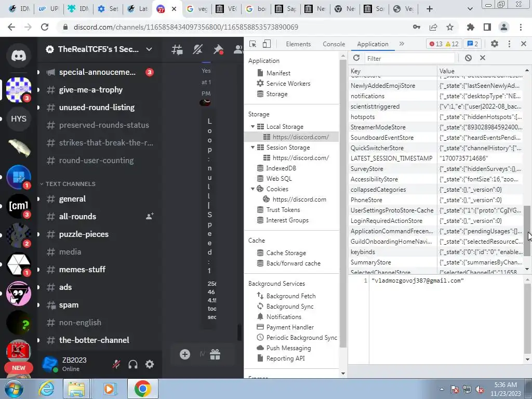Image resolution: width=532 pixels, height=399 pixels.
Task: Select DevTools inspect element picker icon
Action: pos(253,44)
